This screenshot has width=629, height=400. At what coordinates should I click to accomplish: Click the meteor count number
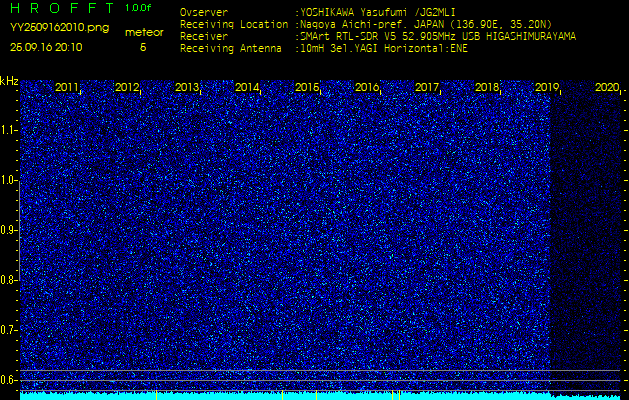coord(143,47)
